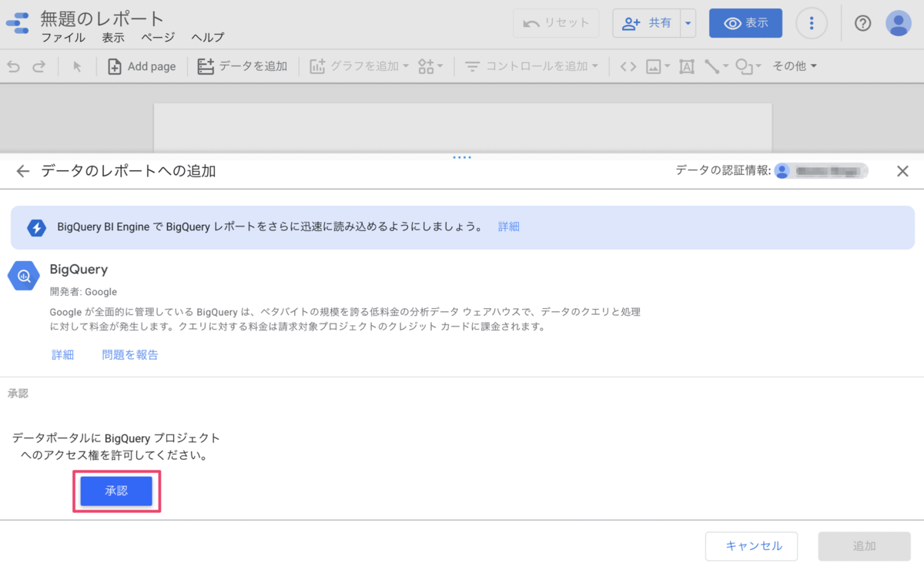
Task: Open the 詳細 link in BI Engine banner
Action: click(x=509, y=226)
